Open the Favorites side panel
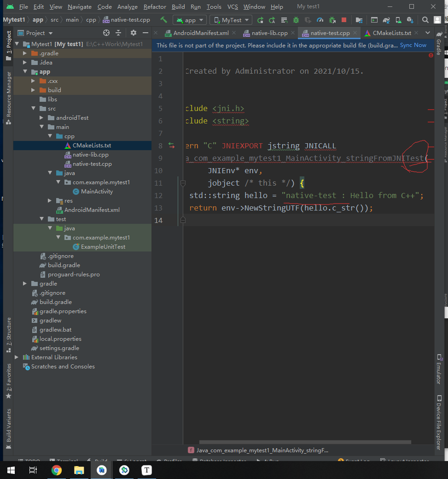Screen dimensions: 448x479 [9, 380]
